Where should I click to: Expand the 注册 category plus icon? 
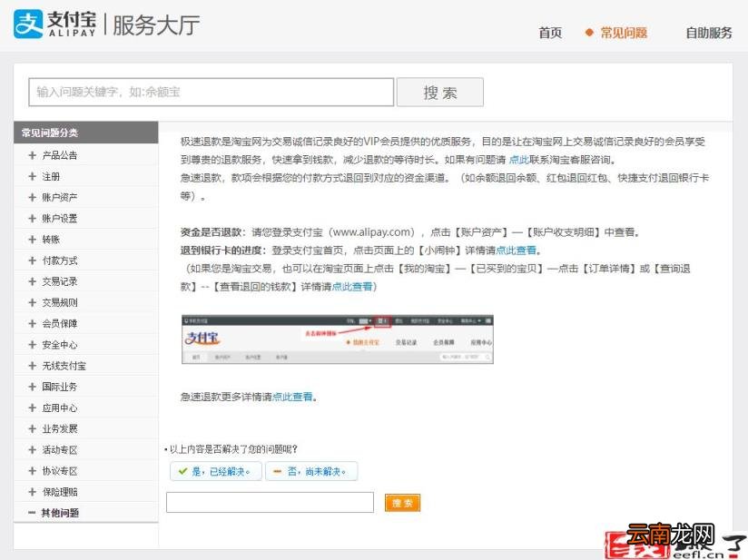[32, 176]
